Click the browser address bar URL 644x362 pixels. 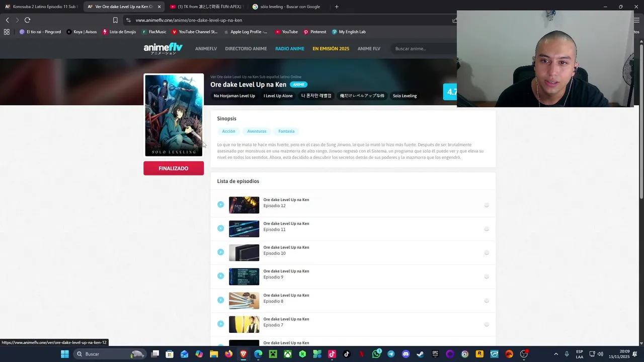(x=189, y=20)
